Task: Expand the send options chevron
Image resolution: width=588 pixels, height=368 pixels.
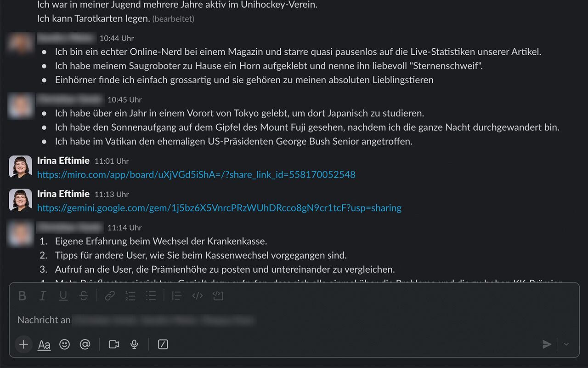Action: 566,344
